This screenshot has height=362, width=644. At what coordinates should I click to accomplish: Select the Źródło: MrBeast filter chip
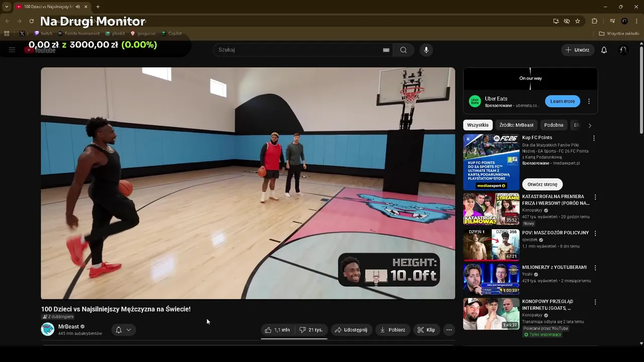516,125
